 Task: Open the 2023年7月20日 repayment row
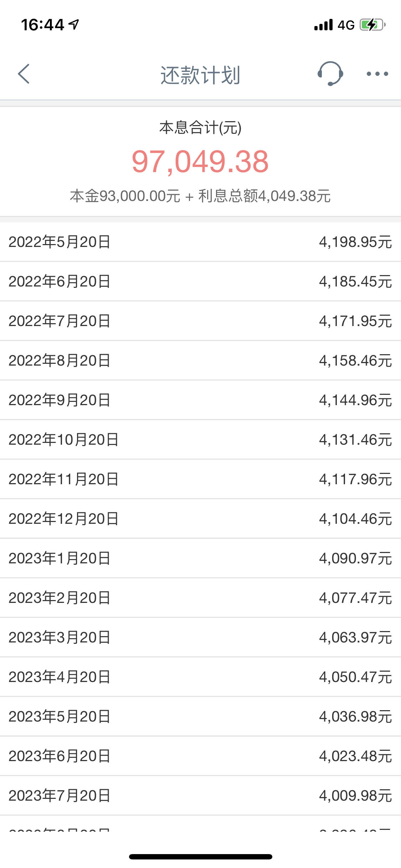click(x=200, y=796)
